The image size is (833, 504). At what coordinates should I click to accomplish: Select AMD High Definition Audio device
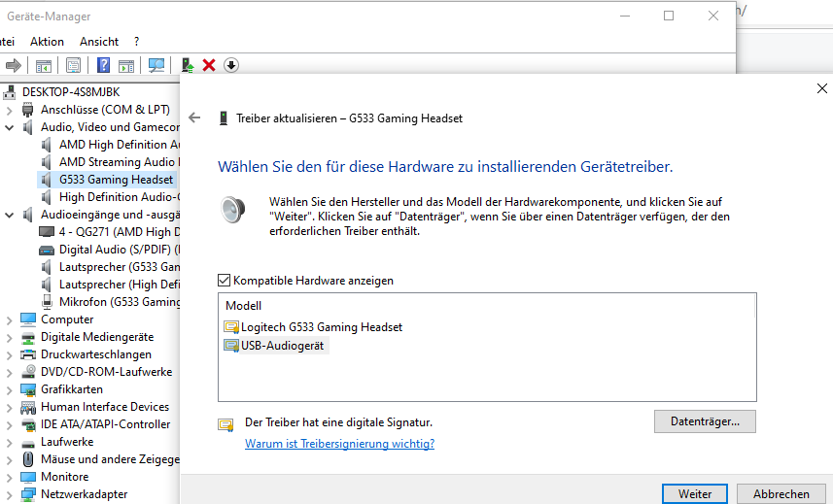(x=119, y=145)
